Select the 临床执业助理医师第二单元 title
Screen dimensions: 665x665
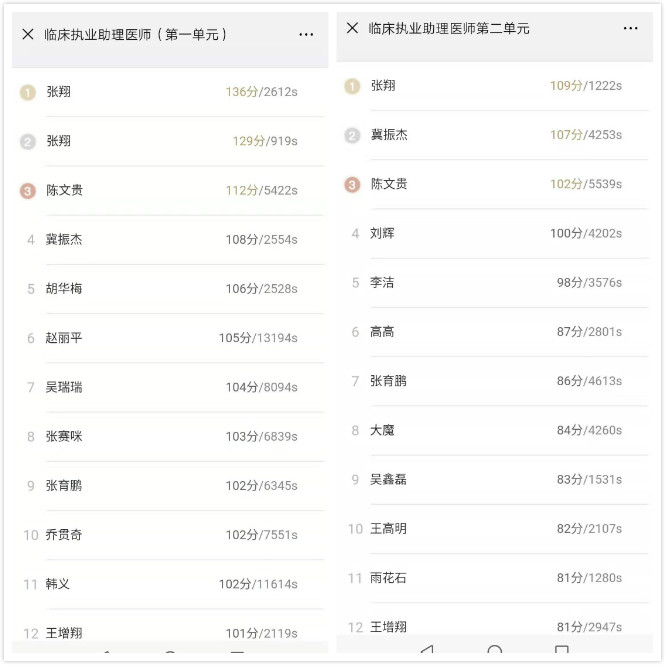tap(449, 28)
